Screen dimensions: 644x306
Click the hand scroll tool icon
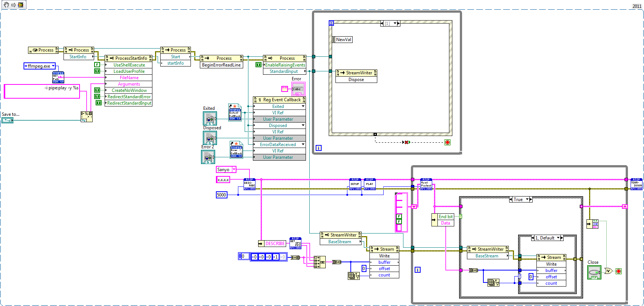pyautogui.click(x=6, y=5)
